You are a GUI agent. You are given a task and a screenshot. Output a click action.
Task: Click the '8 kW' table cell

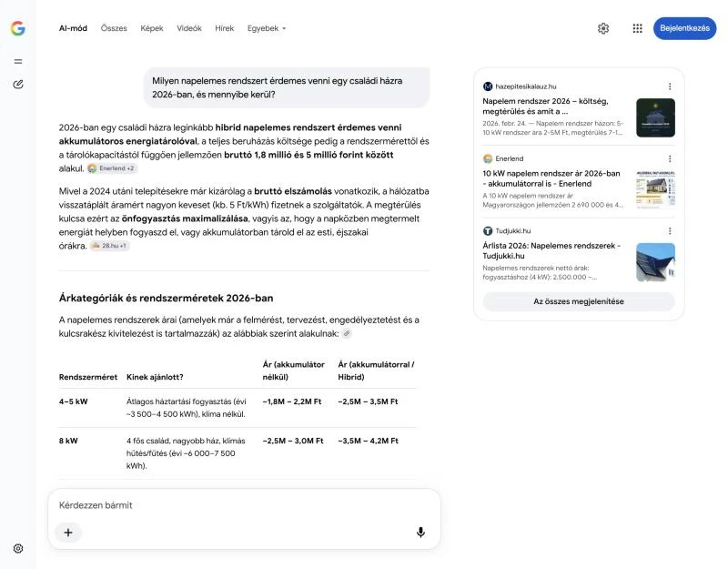(68, 441)
